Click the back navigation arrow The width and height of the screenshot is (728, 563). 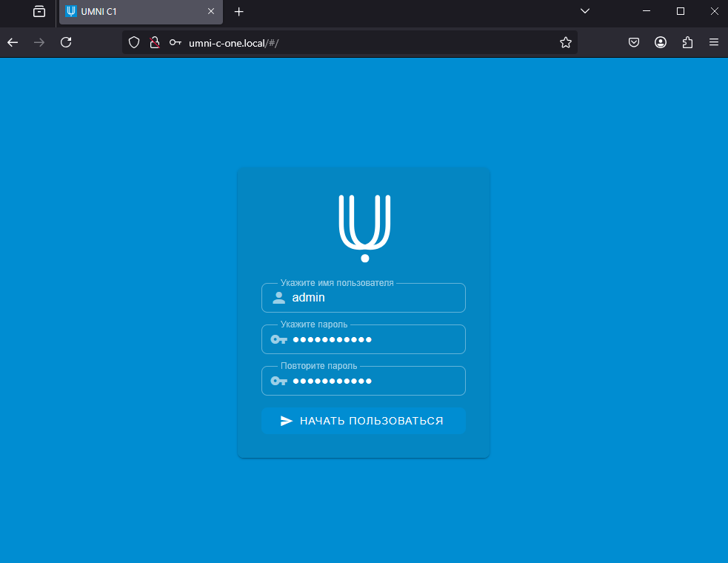click(x=13, y=43)
